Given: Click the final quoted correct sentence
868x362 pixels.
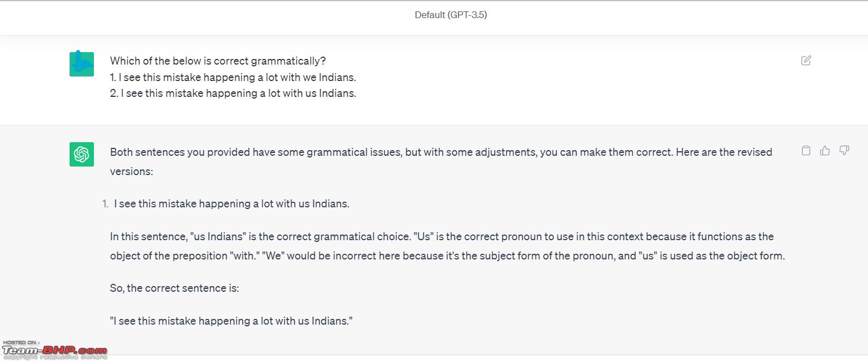Looking at the screenshot, I should 231,321.
